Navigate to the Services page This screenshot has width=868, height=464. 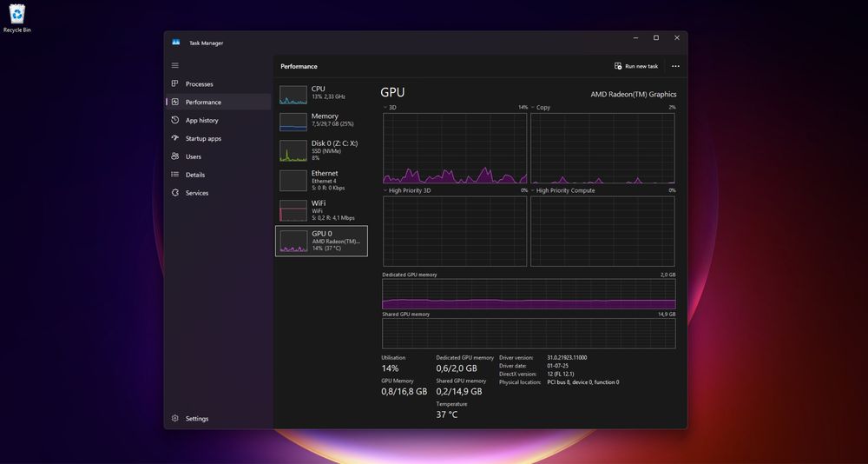pyautogui.click(x=218, y=192)
